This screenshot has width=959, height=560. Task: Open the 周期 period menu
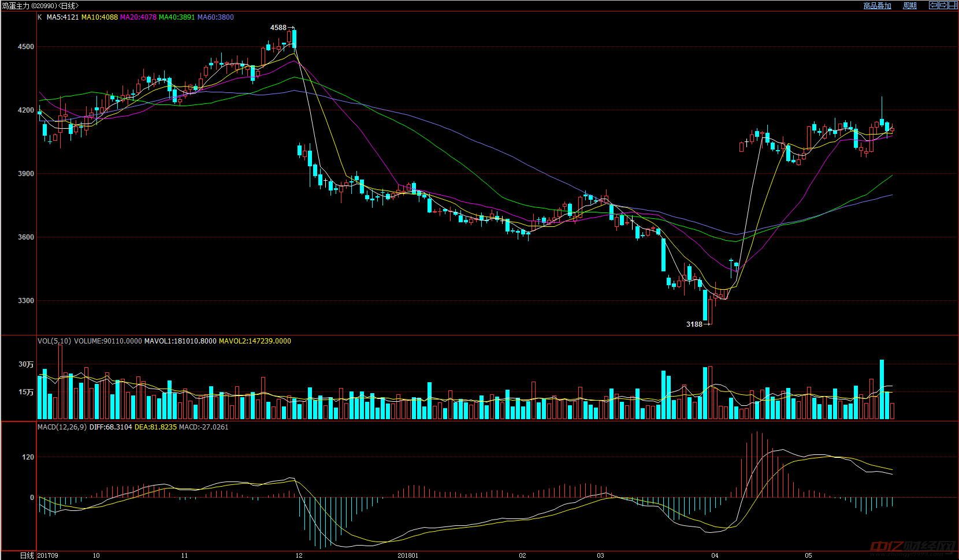(x=910, y=6)
